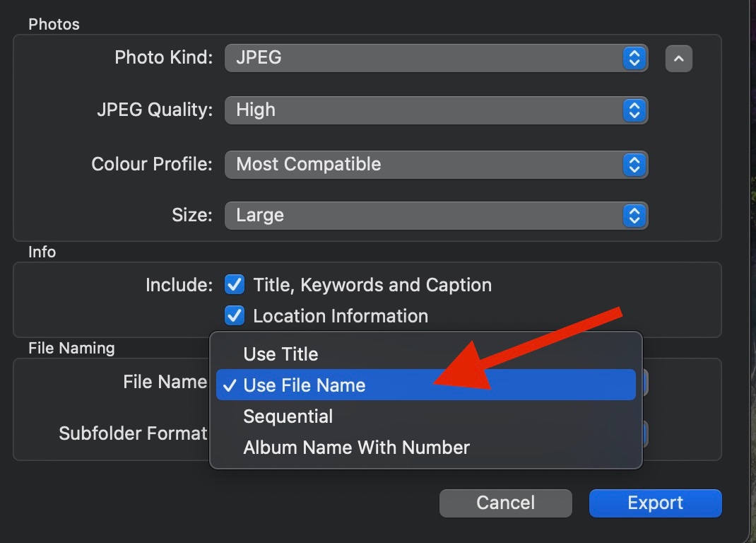The height and width of the screenshot is (543, 756).
Task: Open the JPEG Quality High dropdown
Action: coord(424,110)
